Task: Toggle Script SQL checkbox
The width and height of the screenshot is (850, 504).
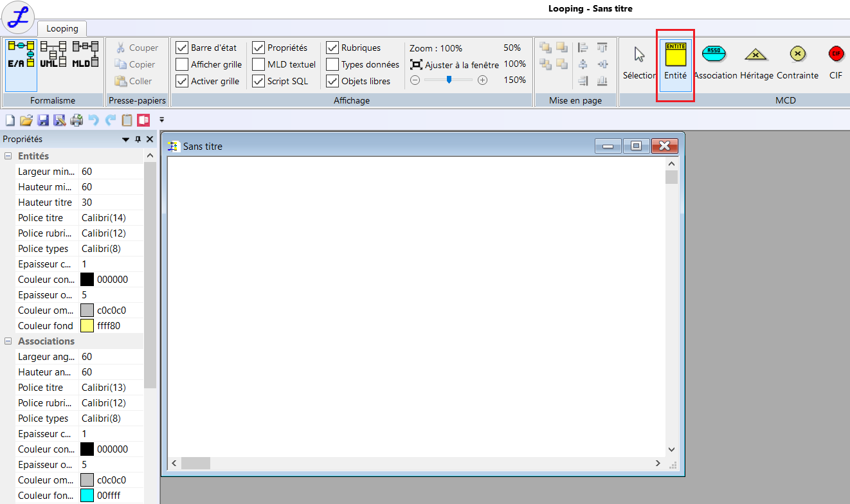Action: [x=258, y=81]
